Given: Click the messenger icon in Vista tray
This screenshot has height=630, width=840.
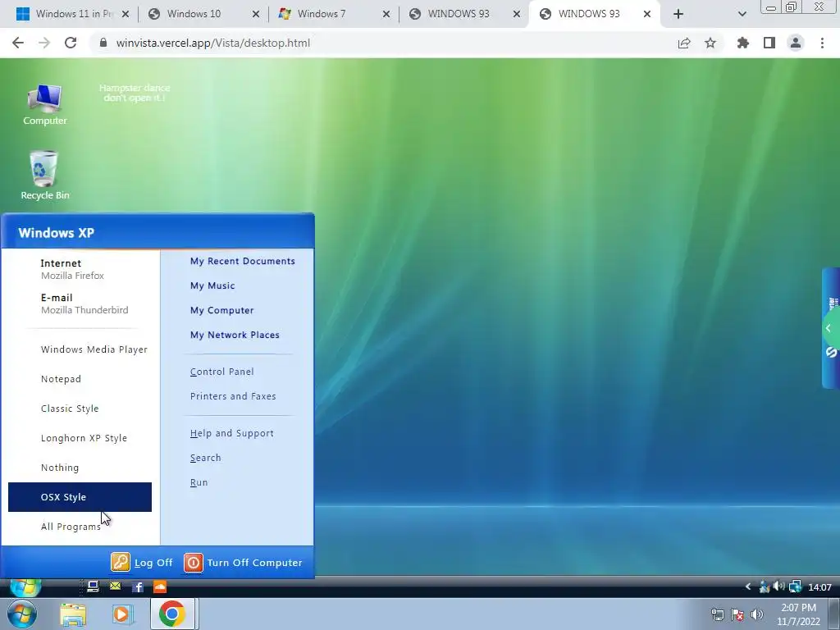Looking at the screenshot, I should pyautogui.click(x=765, y=587).
